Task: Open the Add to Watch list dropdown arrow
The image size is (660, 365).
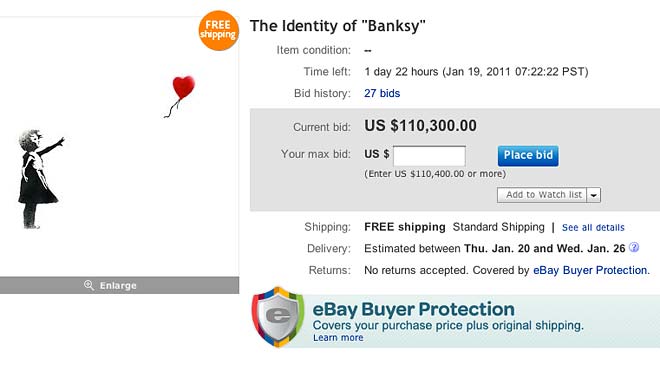Action: tap(593, 195)
